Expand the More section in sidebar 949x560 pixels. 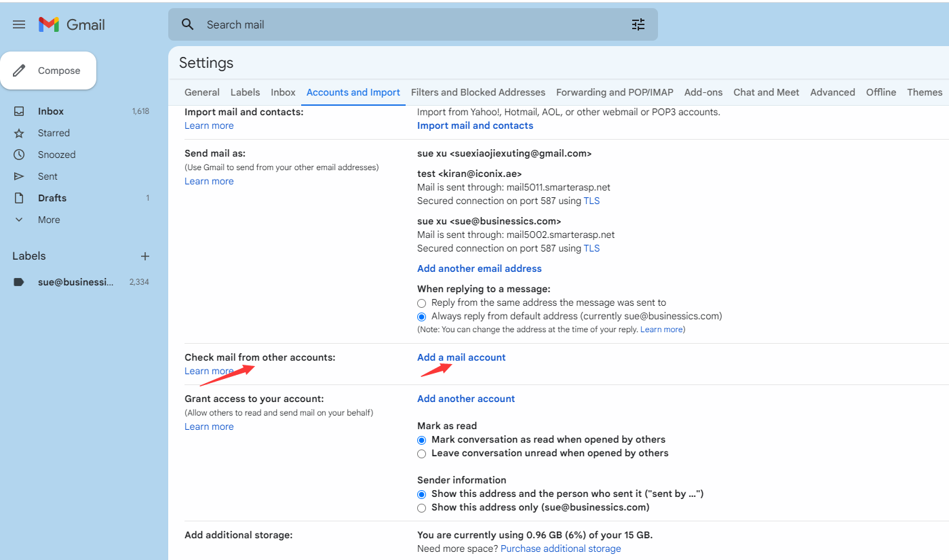click(x=48, y=220)
